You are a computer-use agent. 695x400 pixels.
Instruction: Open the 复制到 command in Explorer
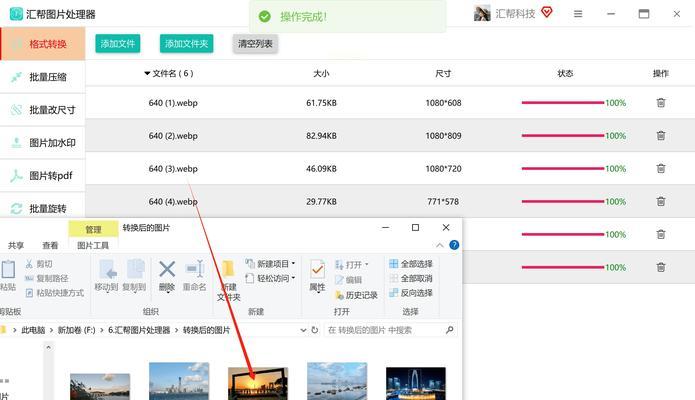coord(134,276)
